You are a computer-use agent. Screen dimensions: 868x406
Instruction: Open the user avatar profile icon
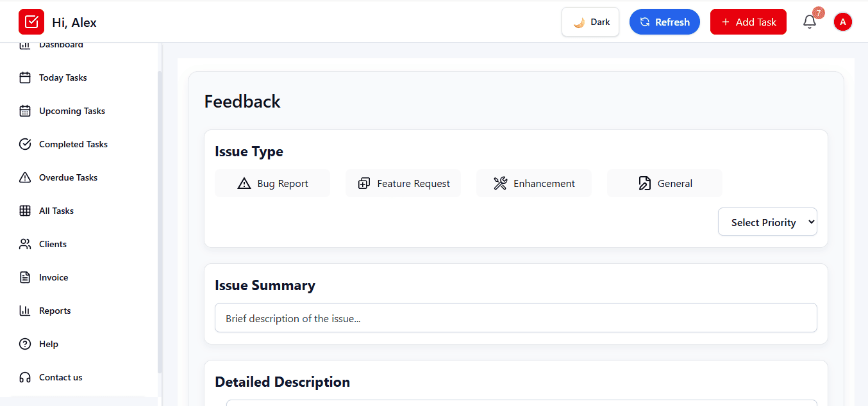tap(842, 22)
